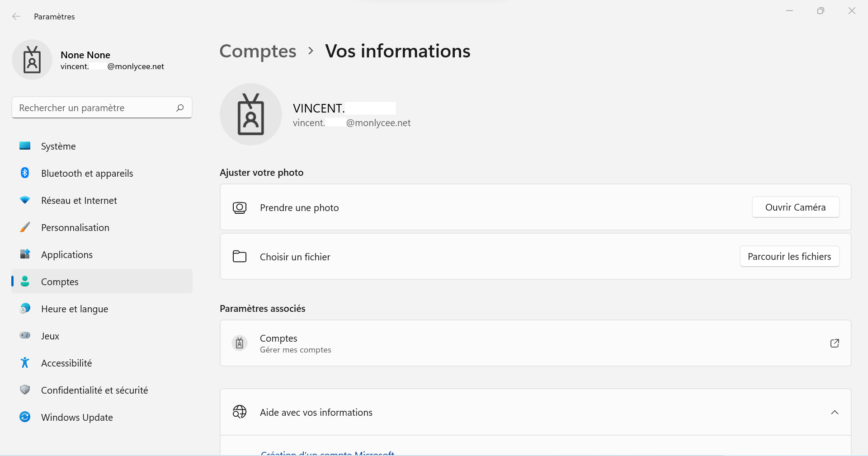The width and height of the screenshot is (868, 456).
Task: Open Gérer mes comptes related settings
Action: pos(535,343)
